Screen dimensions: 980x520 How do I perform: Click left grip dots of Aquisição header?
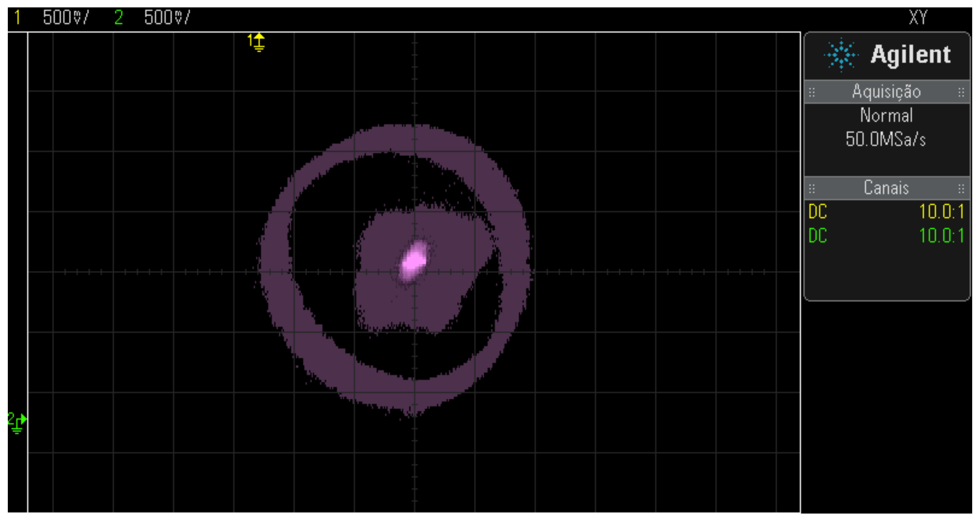(812, 92)
